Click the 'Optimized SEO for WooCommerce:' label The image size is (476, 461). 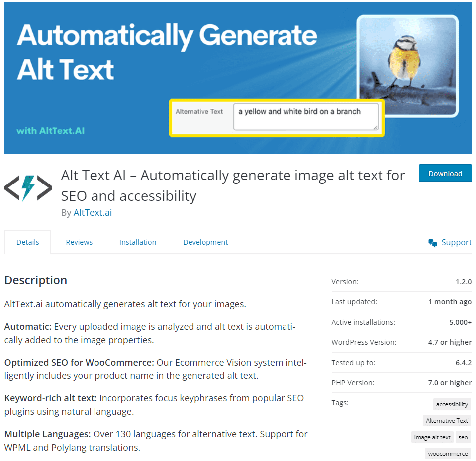(79, 363)
